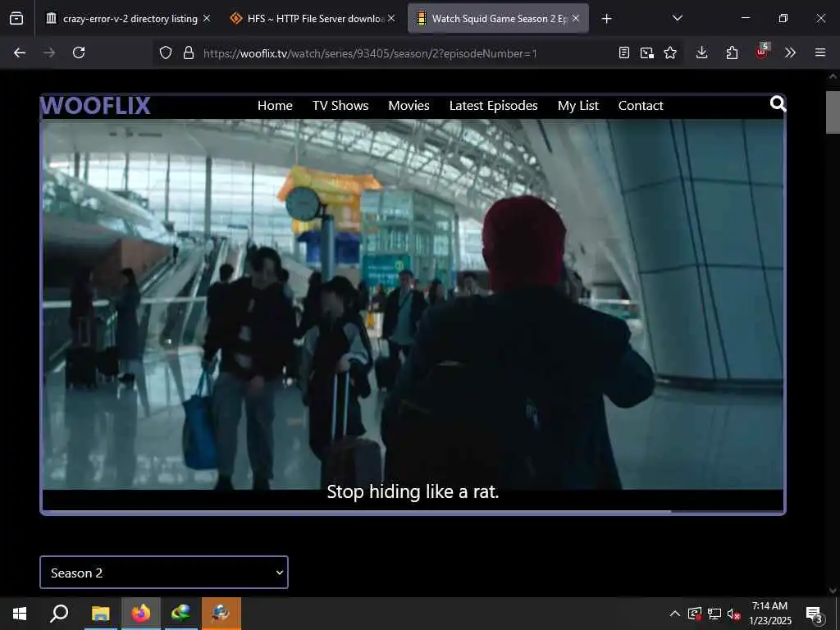The image size is (840, 630).
Task: Close the crazy-error-v-2 directory listing tab
Action: 207,18
